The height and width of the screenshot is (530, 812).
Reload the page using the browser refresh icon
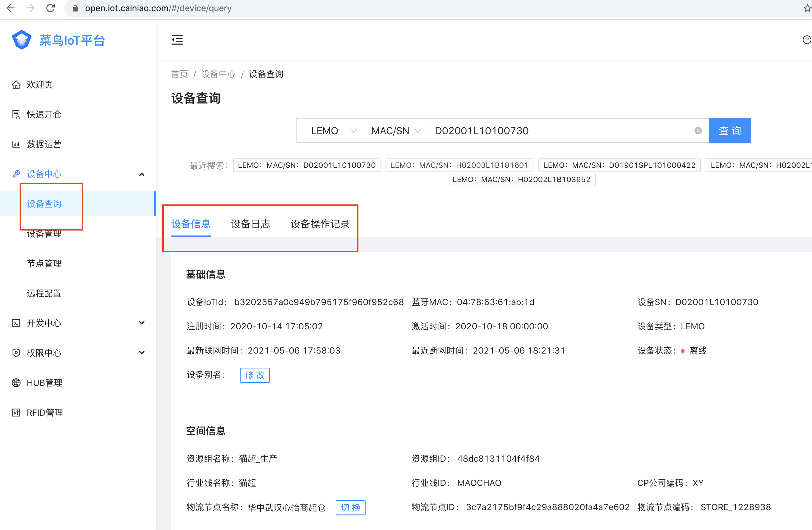tap(50, 8)
